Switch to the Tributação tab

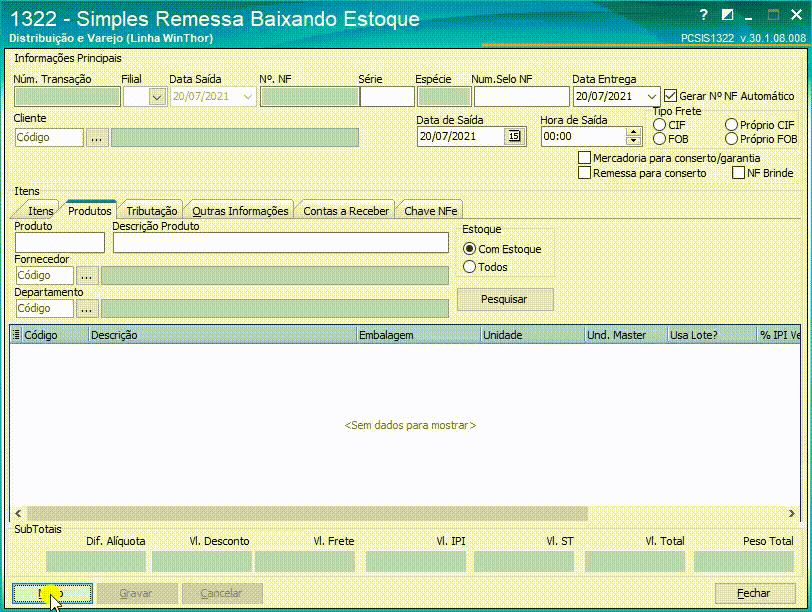(151, 211)
